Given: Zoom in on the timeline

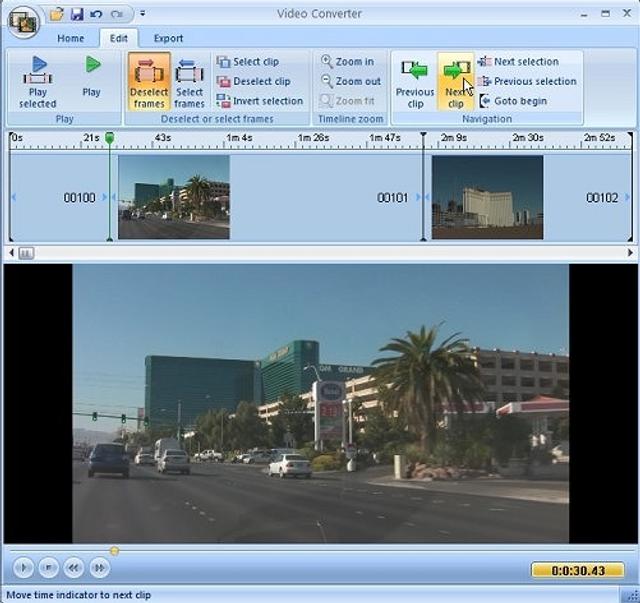Looking at the screenshot, I should click(348, 61).
